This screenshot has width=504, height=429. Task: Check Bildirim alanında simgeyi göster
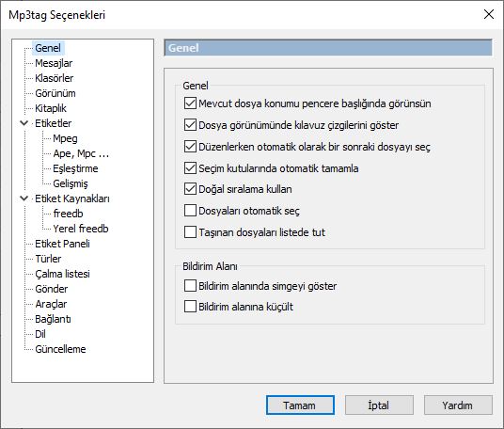pos(190,286)
